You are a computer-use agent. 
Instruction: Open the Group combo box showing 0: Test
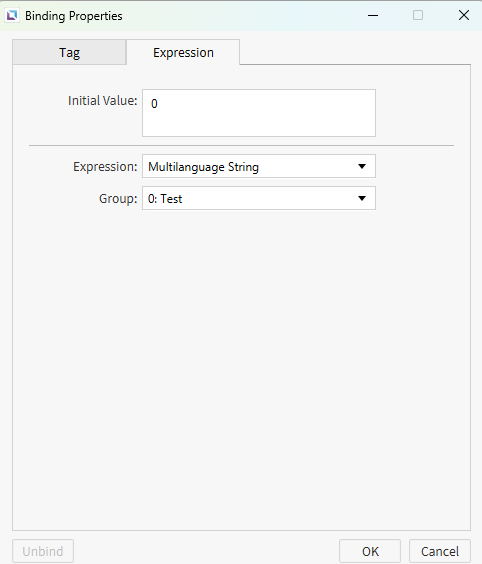coord(259,198)
